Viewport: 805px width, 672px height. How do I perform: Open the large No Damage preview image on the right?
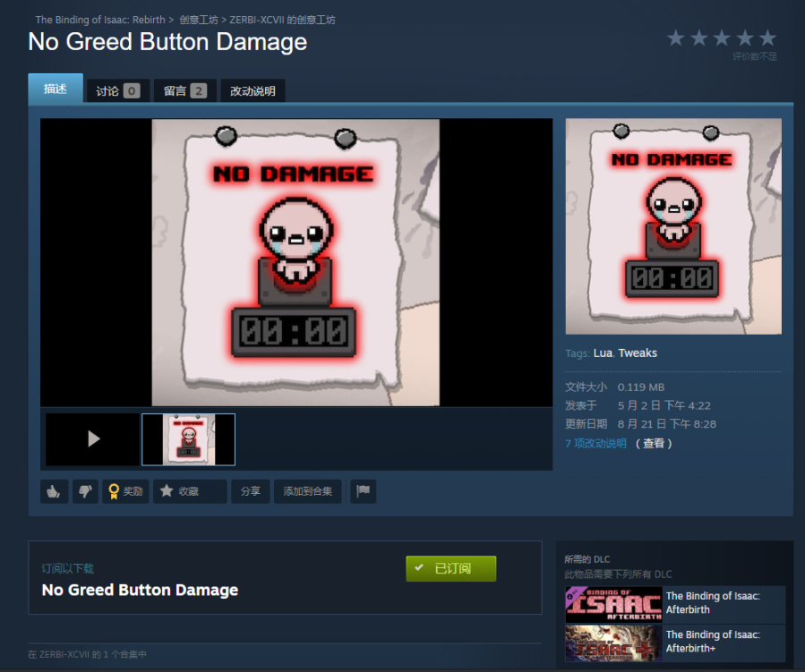click(673, 226)
